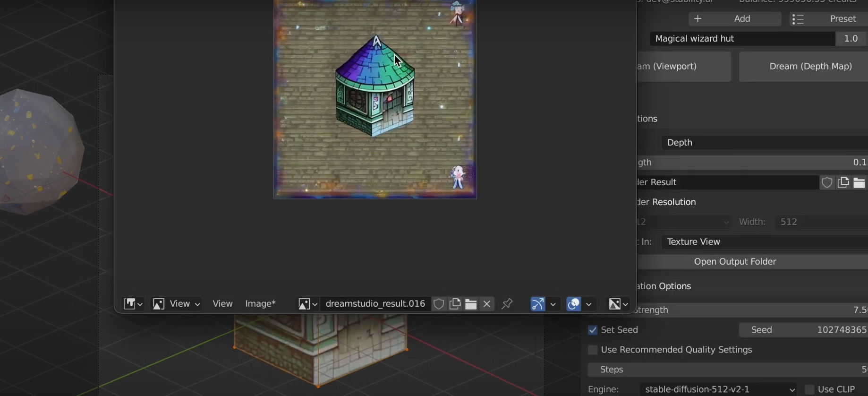This screenshot has height=396, width=868.
Task: Expand the View mode dropdown
Action: pos(177,304)
